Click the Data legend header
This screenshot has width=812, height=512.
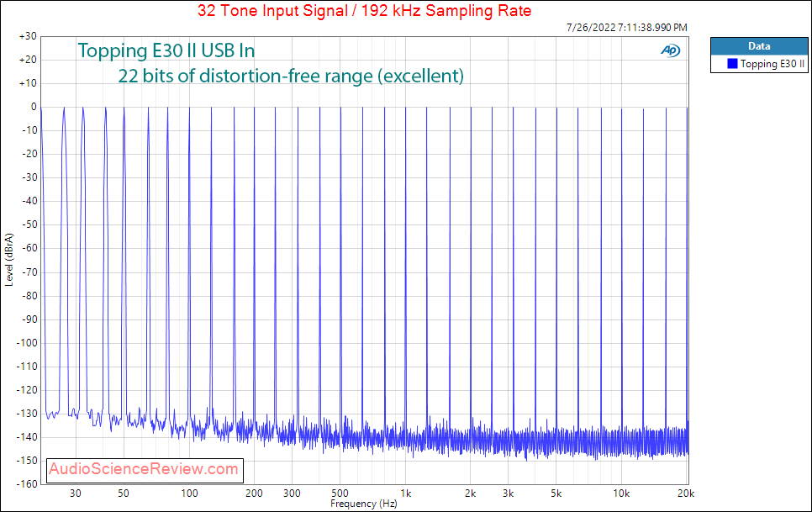(x=759, y=46)
